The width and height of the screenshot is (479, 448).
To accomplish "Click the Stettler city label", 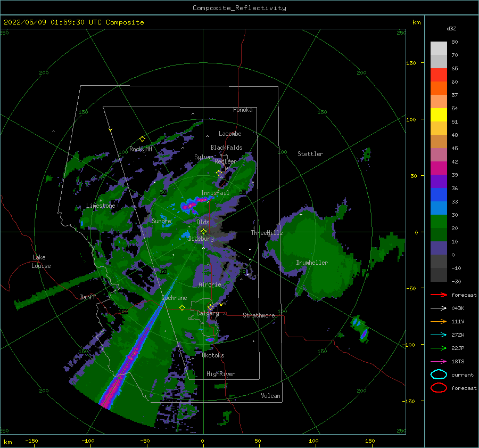I will pyautogui.click(x=310, y=154).
